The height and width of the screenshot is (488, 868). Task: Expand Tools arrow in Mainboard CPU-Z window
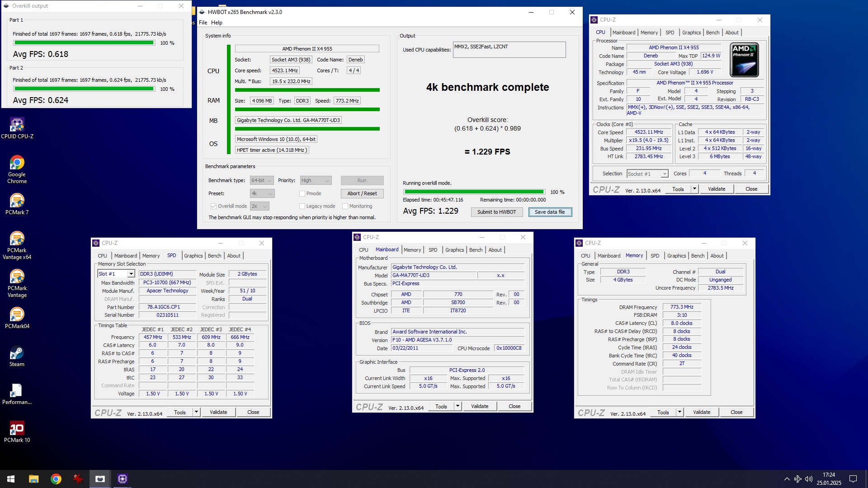pos(458,406)
